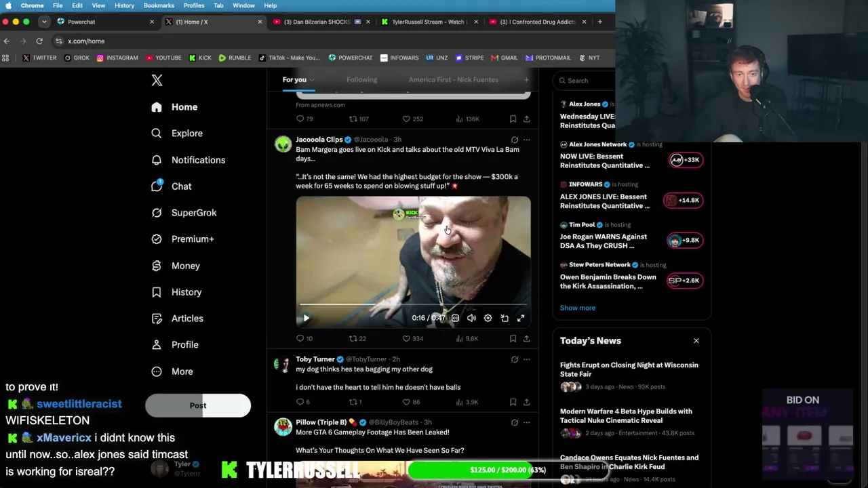This screenshot has height=488, width=868.
Task: Toggle captions on the Bam Margera video
Action: [455, 318]
